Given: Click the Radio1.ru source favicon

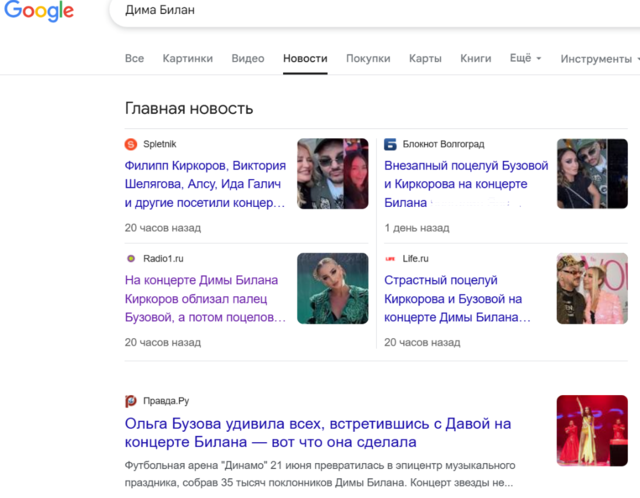Looking at the screenshot, I should [x=131, y=258].
